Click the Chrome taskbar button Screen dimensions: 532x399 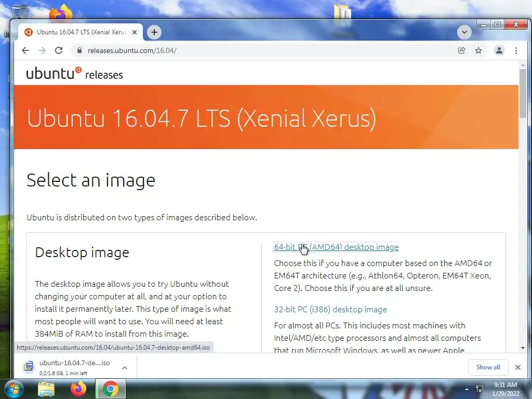tap(111, 389)
